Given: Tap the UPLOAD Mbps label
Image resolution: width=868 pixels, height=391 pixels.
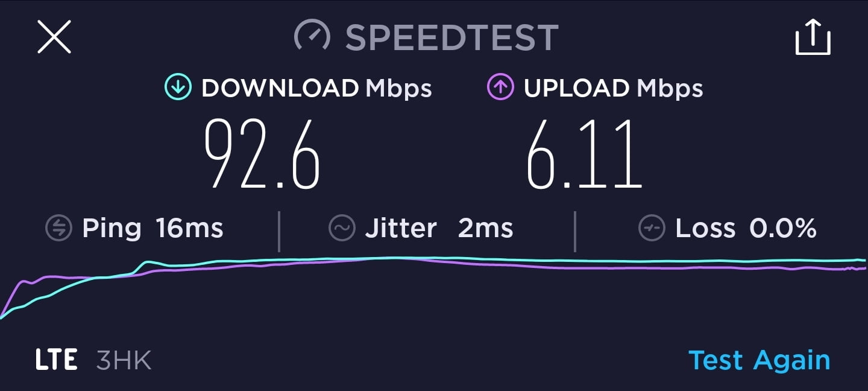Looking at the screenshot, I should coord(613,89).
